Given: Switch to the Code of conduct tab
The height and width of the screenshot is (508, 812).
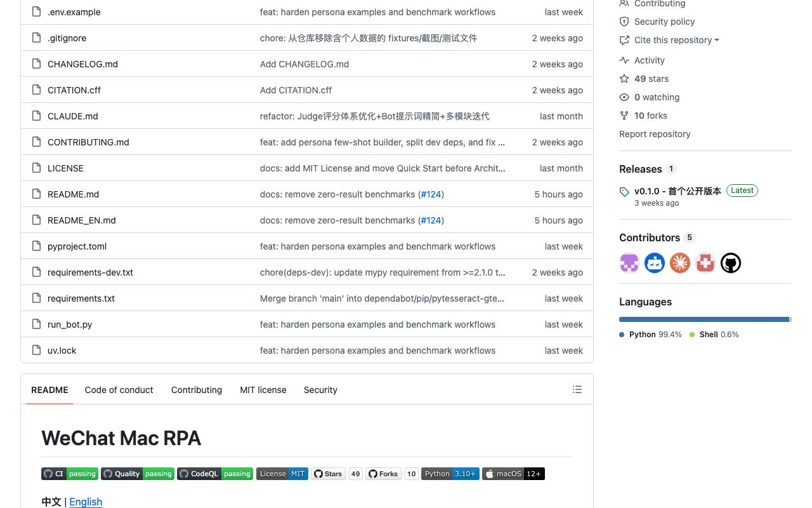Looking at the screenshot, I should tap(119, 390).
